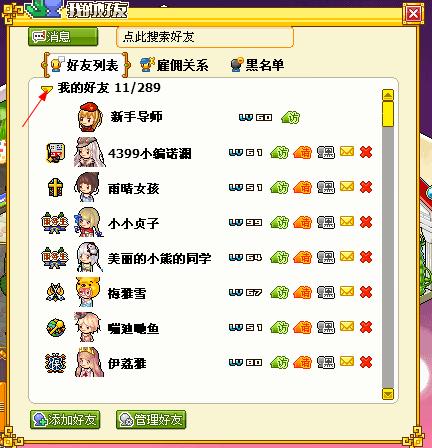This screenshot has height=448, width=432.
Task: Delete friend 美丽的小熊的同学 with red X
Action: pyautogui.click(x=366, y=257)
